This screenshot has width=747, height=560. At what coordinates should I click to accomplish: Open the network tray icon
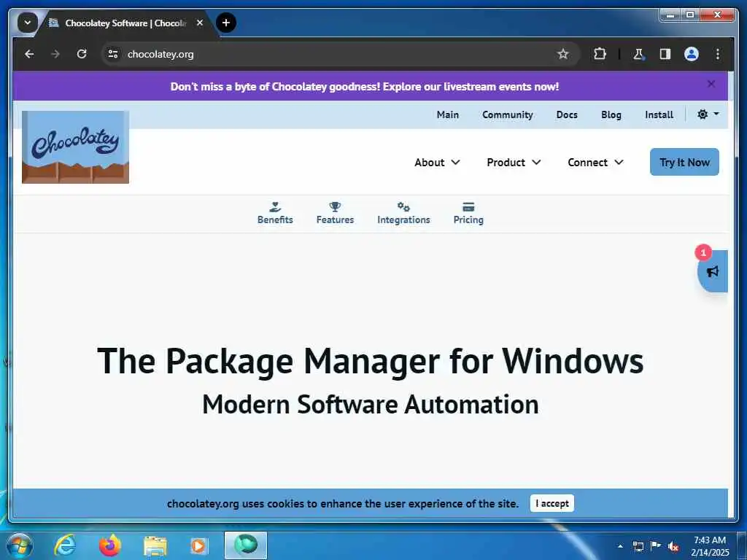[x=638, y=546]
